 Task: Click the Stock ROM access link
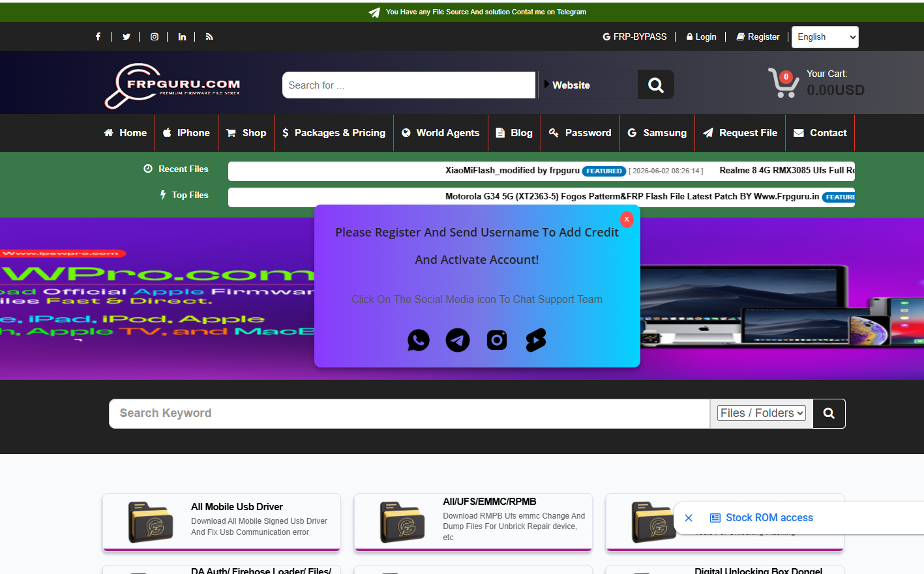pos(769,518)
